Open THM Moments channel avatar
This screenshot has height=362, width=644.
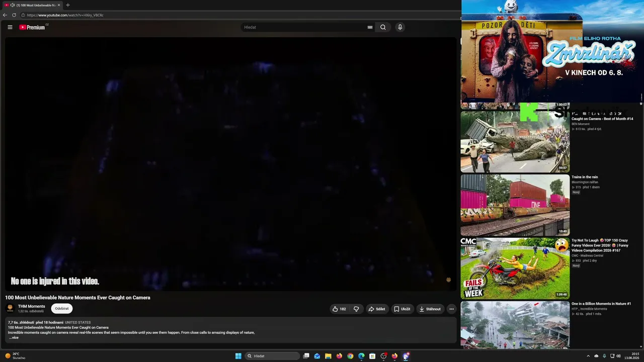click(10, 308)
